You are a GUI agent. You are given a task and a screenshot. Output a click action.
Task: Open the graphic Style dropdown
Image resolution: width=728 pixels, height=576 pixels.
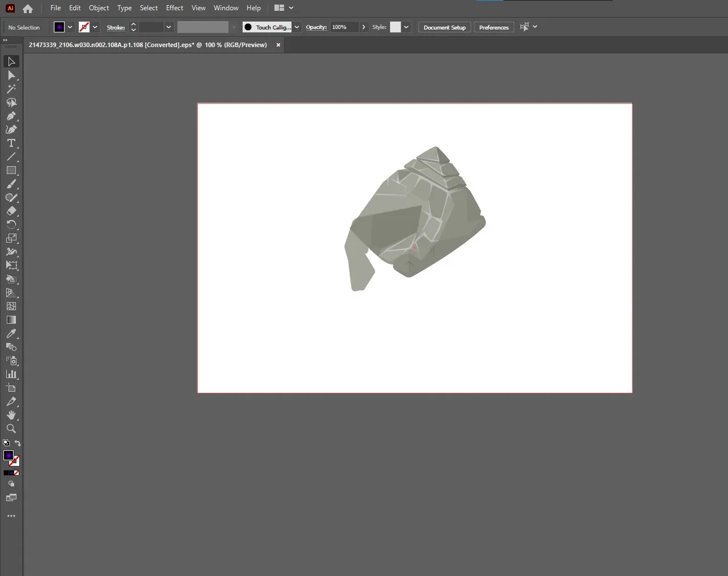pyautogui.click(x=406, y=27)
